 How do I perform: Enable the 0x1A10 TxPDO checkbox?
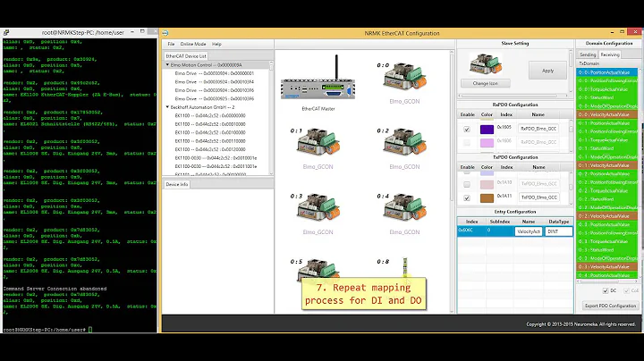tap(467, 185)
